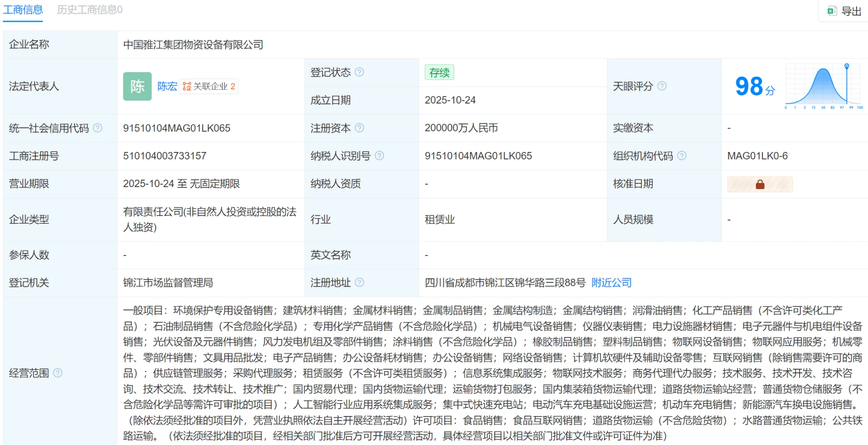Image resolution: width=868 pixels, height=445 pixels.
Task: Click the help icon next to 登记状态
Action: tap(359, 72)
